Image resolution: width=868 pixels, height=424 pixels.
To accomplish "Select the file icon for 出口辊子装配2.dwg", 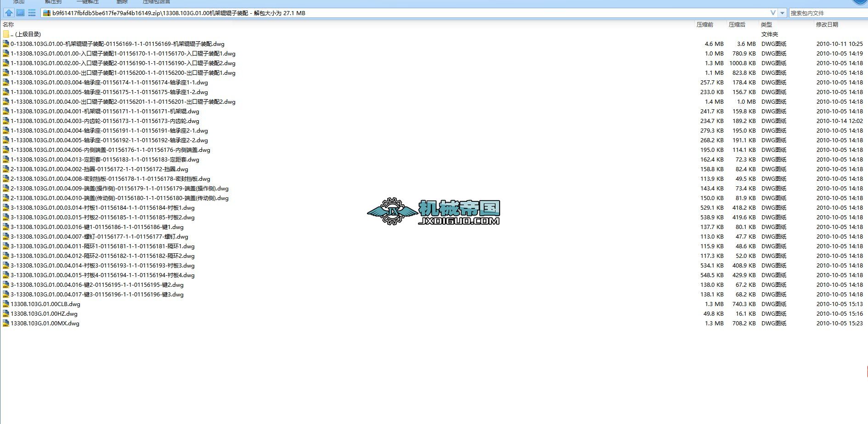I will tap(6, 102).
